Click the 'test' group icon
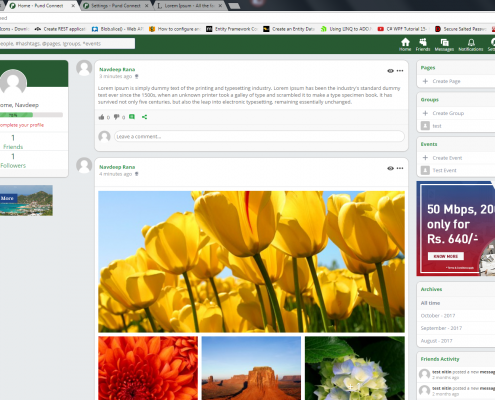The height and width of the screenshot is (400, 495). (425, 126)
